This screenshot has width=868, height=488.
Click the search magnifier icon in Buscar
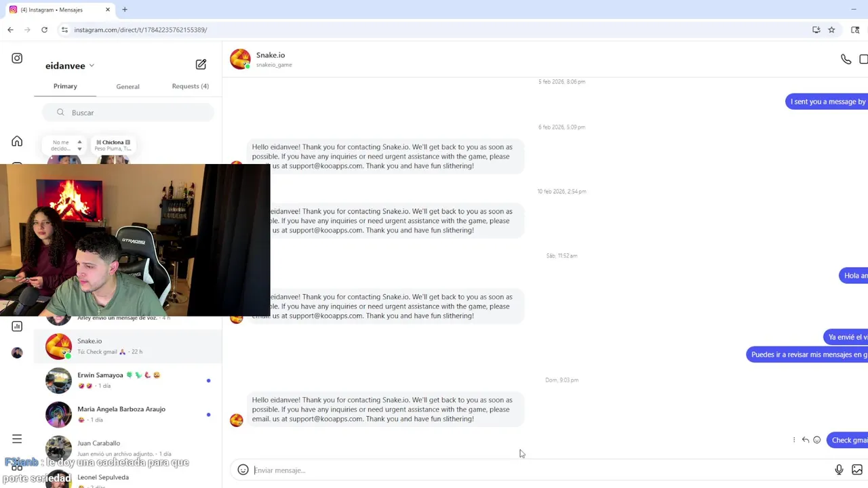[60, 113]
